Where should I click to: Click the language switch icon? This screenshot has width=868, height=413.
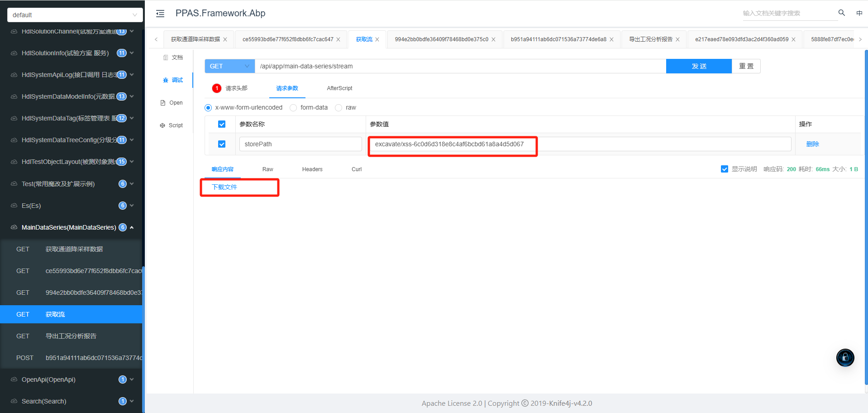click(859, 13)
